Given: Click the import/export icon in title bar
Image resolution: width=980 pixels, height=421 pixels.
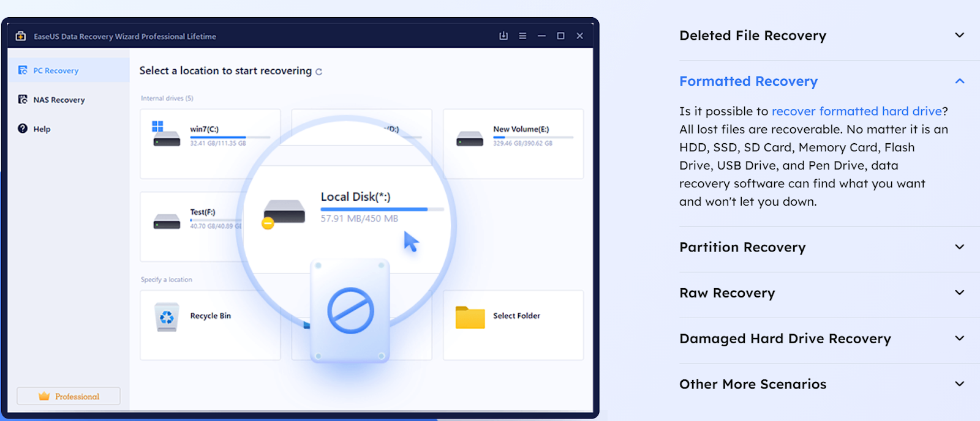Looking at the screenshot, I should [x=503, y=36].
